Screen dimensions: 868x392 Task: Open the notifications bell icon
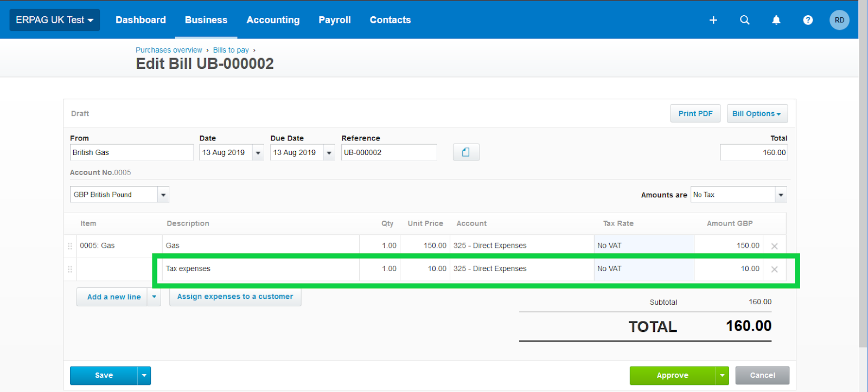(x=776, y=20)
